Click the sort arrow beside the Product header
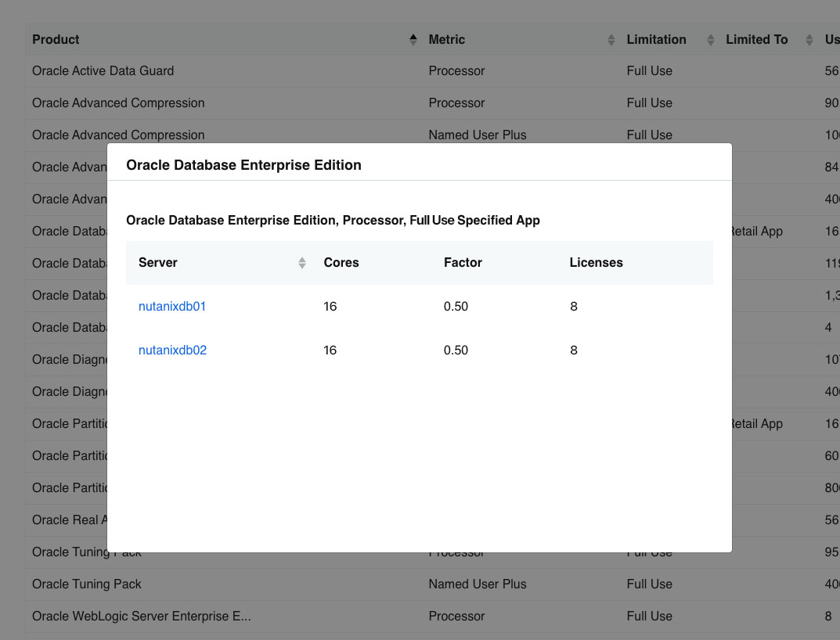The height and width of the screenshot is (640, 840). tap(413, 39)
